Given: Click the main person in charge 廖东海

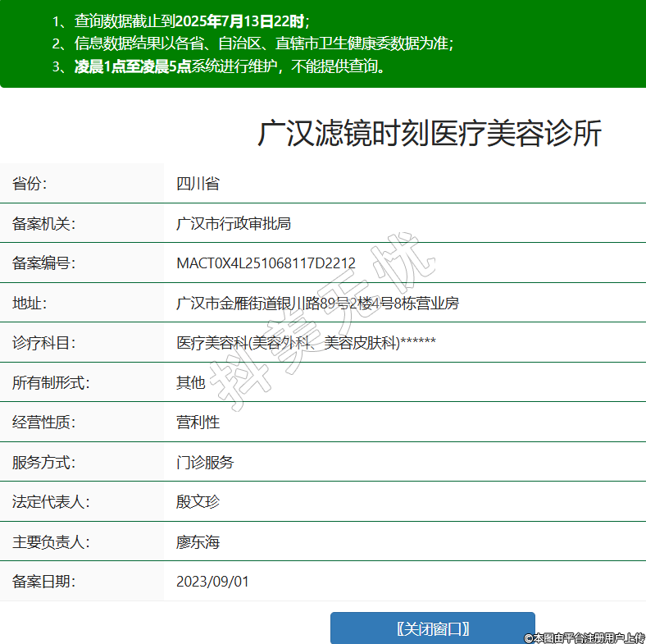Looking at the screenshot, I should (x=198, y=542).
